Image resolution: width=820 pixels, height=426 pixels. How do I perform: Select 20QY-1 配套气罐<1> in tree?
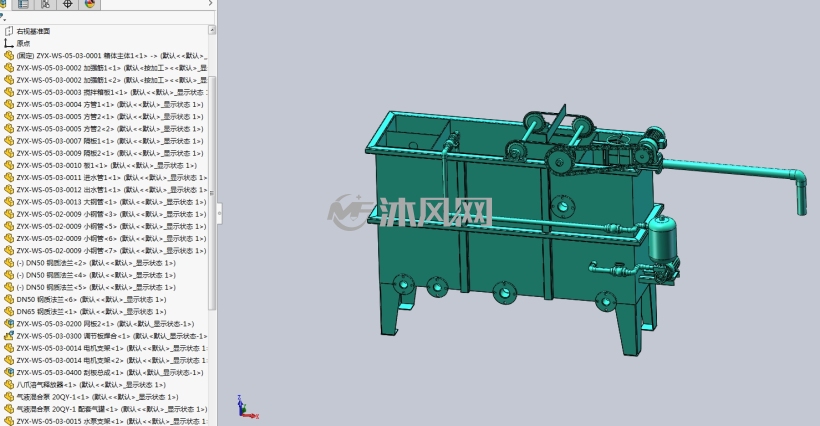coord(111,409)
